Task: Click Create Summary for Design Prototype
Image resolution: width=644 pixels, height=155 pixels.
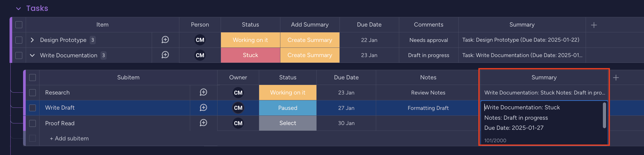Action: [x=310, y=40]
